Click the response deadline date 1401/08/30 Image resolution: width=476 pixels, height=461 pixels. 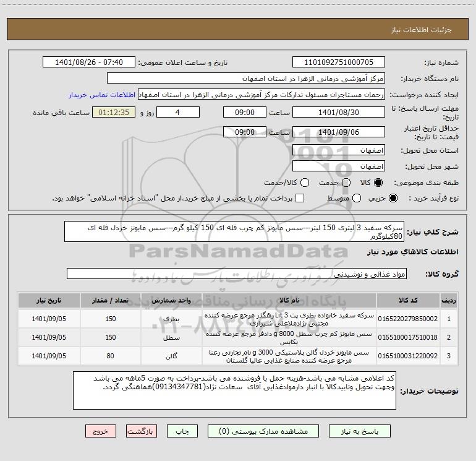339,113
